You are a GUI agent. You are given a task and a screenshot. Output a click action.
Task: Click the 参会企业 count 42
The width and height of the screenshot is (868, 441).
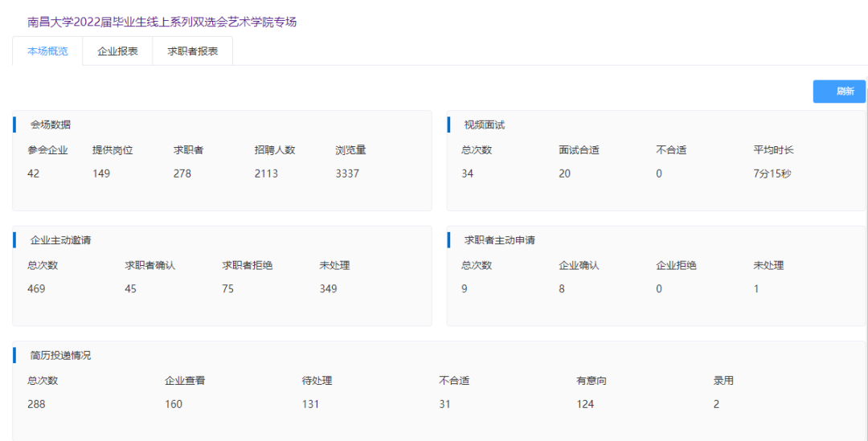pos(34,174)
